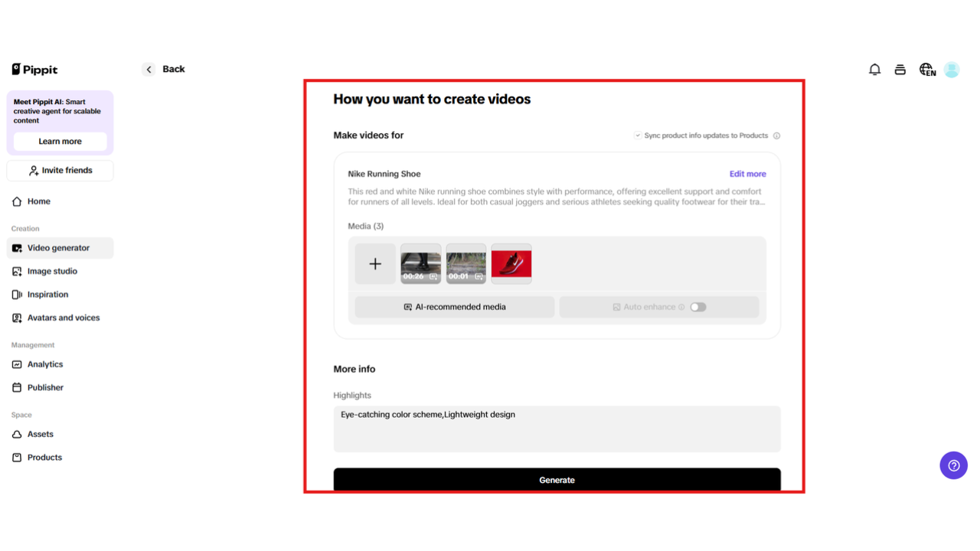Toggle Sync product info updates checkbox
Screen dimensions: 980x551
637,135
